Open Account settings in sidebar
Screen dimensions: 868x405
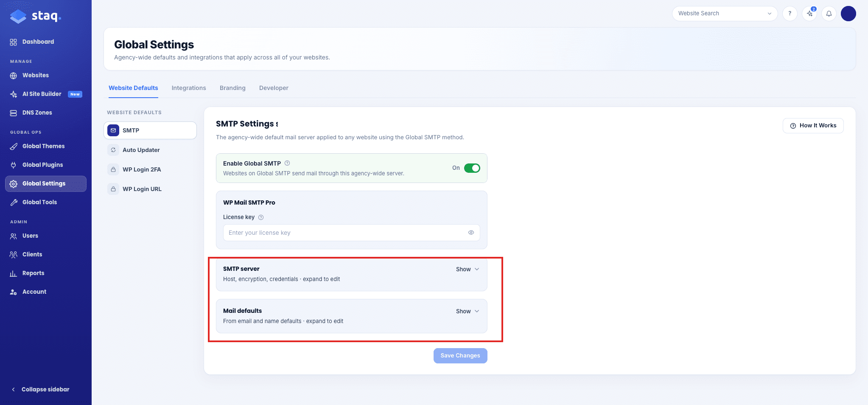coord(46,292)
